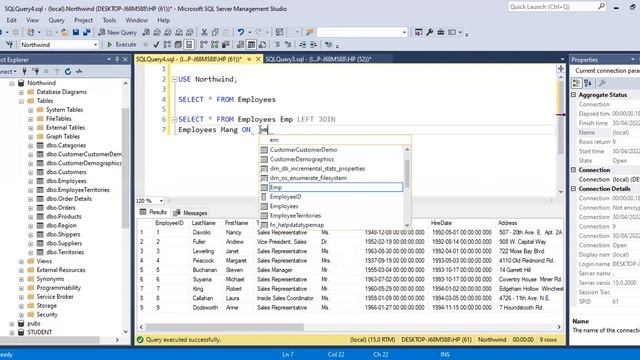Click the wrench Properties icon in main toolbar
640x360 pixels.
pos(429,32)
